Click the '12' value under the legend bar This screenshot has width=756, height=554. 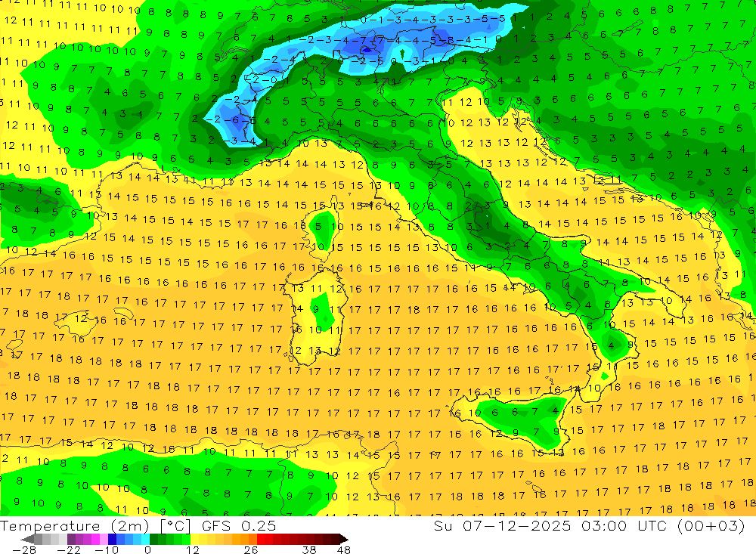pyautogui.click(x=192, y=550)
